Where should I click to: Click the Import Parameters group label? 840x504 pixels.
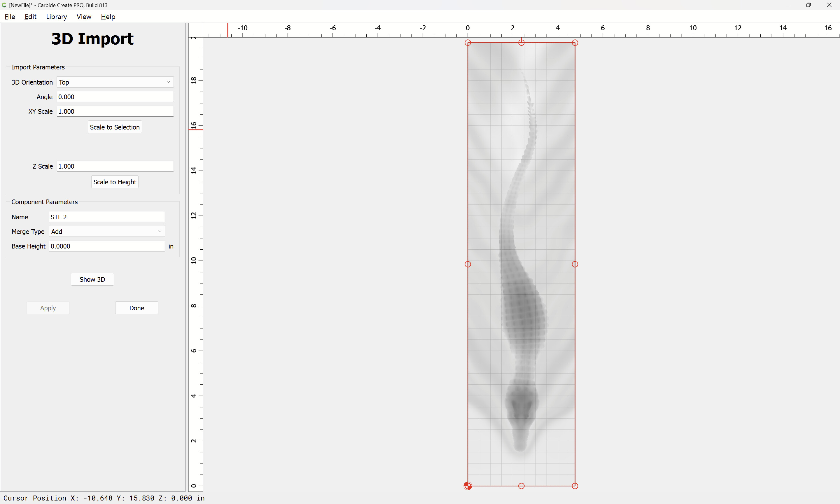click(38, 67)
